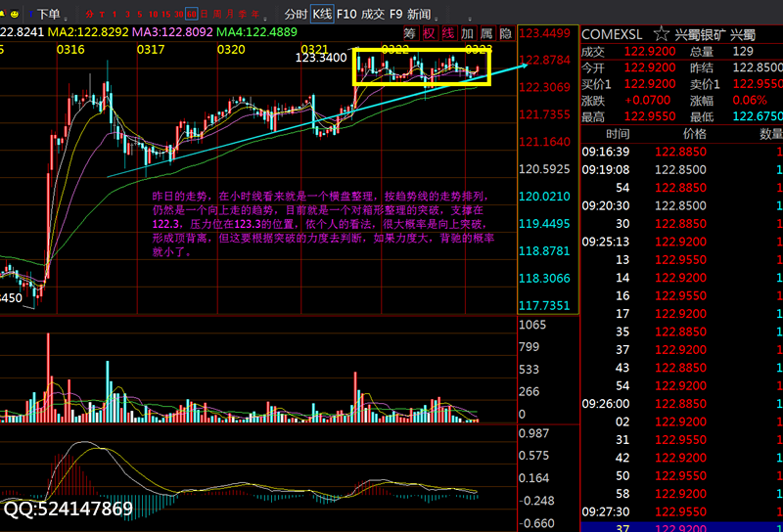
Task: Select the 5-minute period
Action: tap(140, 15)
